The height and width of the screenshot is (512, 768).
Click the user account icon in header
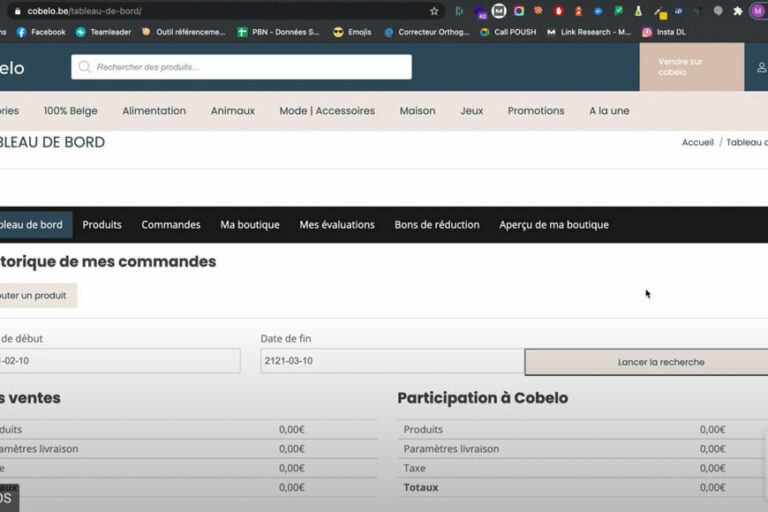(762, 67)
